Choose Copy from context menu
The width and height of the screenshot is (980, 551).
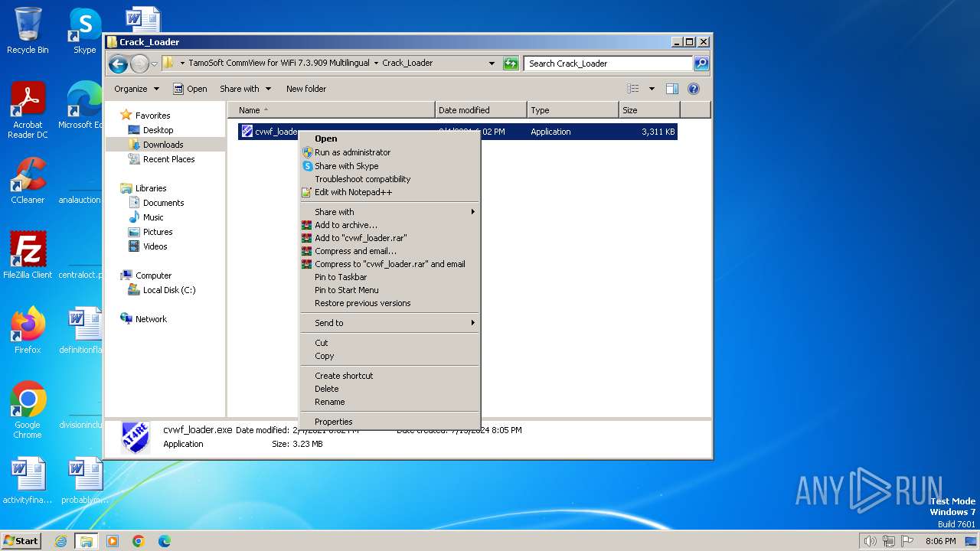click(x=389, y=356)
